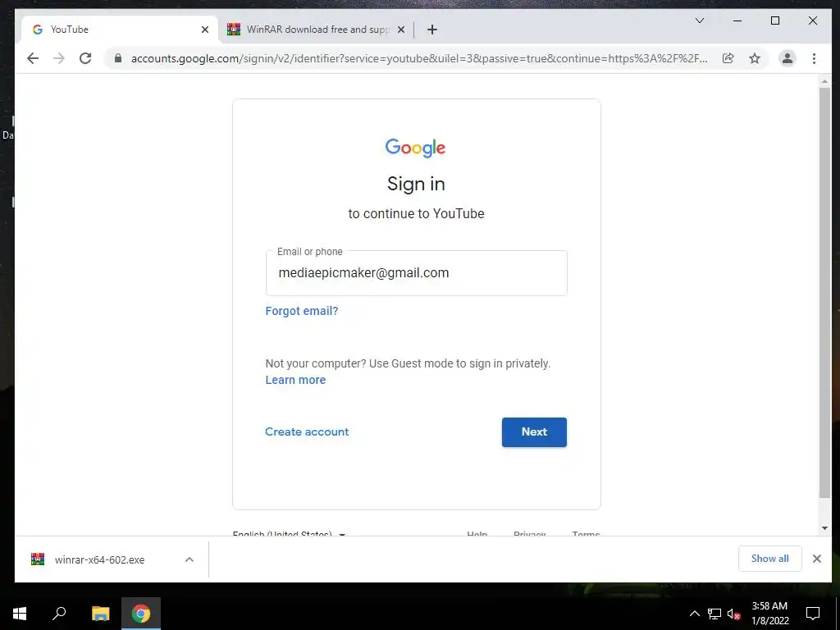Screen dimensions: 840x630
Task: Click the muted volume tray icon
Action: [734, 614]
